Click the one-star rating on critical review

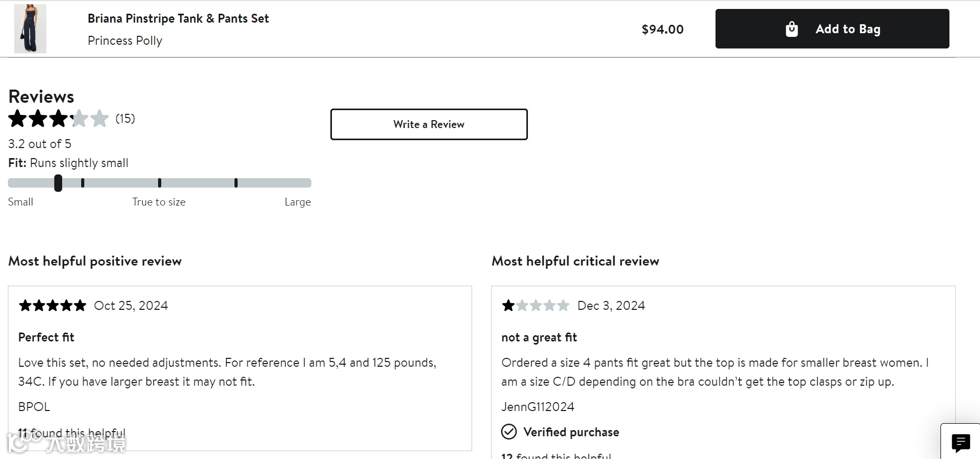[535, 306]
